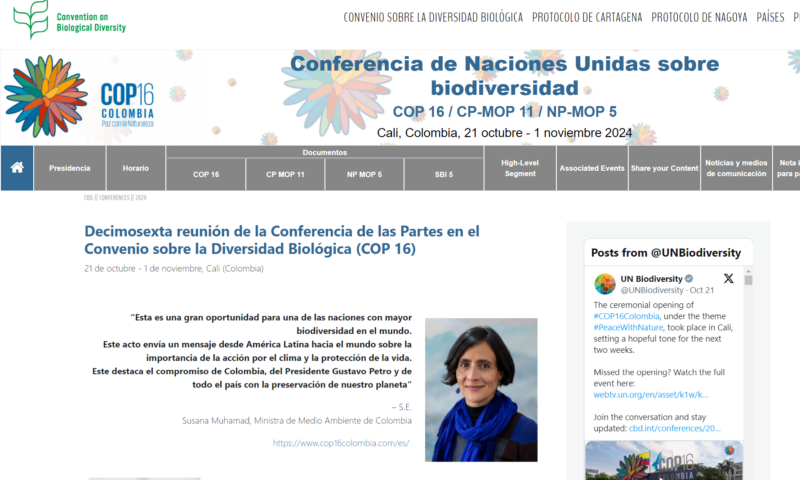Click the posts feed scrollbar thumb
The image size is (800, 480).
pos(748,280)
